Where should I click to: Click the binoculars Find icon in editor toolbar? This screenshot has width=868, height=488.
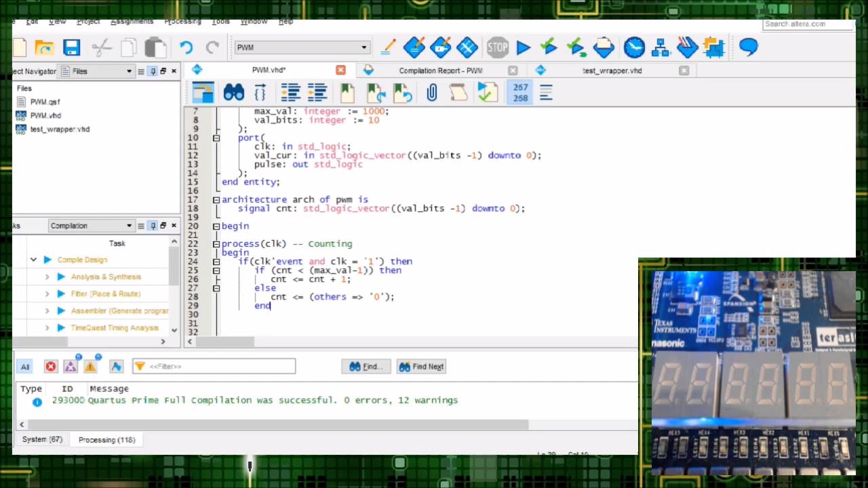pyautogui.click(x=233, y=92)
